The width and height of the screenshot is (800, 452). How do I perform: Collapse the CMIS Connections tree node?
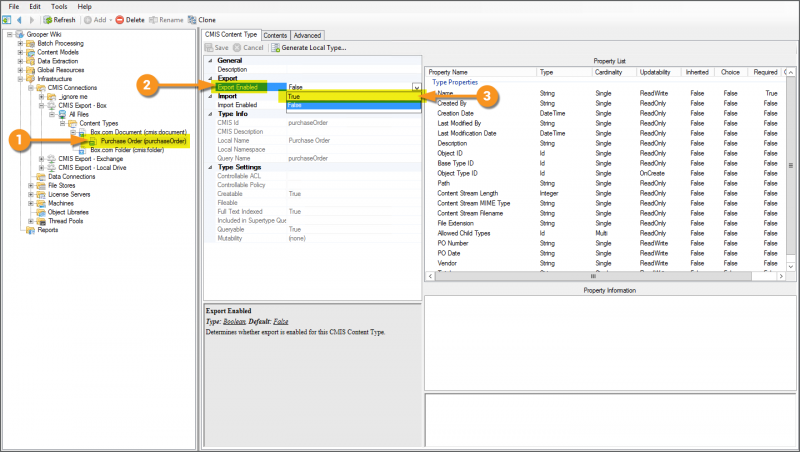[31, 88]
